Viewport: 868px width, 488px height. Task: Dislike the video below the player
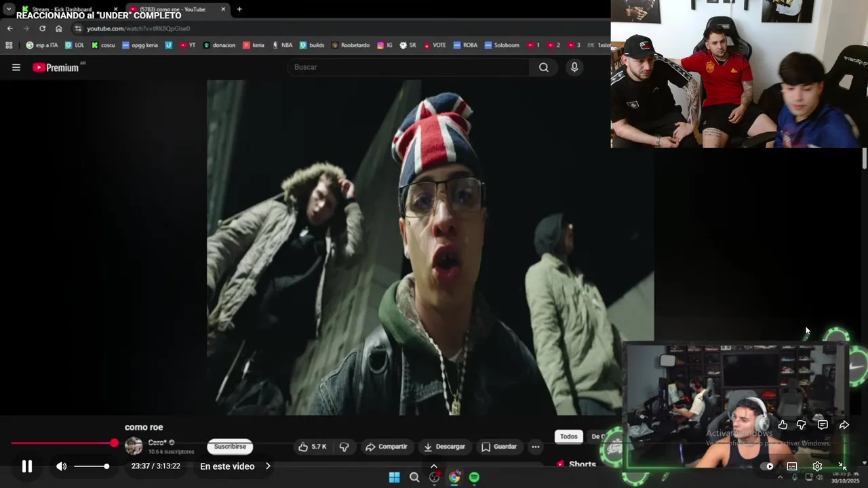coord(344,447)
